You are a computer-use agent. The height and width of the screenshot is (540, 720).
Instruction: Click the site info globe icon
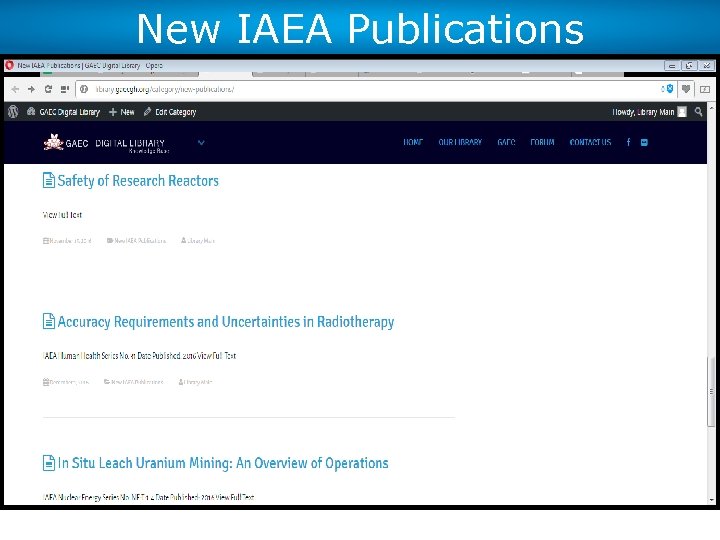[x=84, y=89]
